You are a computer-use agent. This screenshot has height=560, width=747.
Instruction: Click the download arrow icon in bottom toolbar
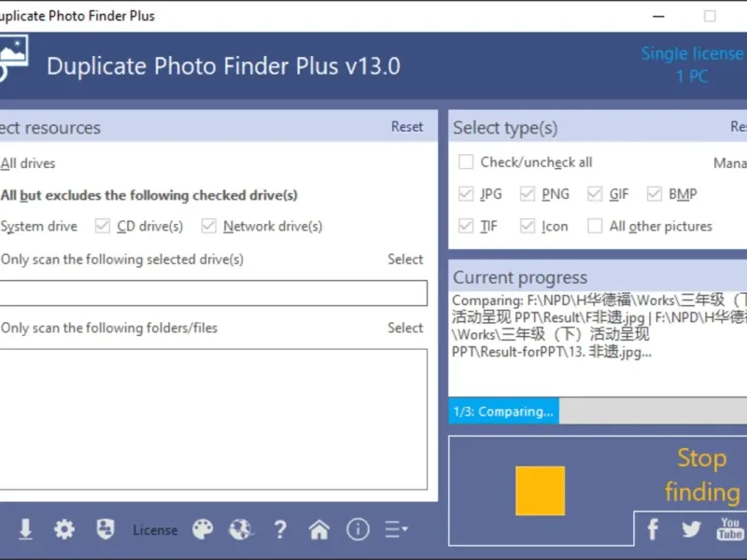(26, 529)
